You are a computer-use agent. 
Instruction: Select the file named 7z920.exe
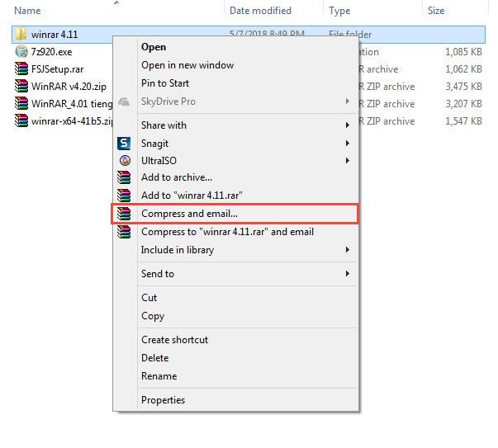pyautogui.click(x=51, y=52)
